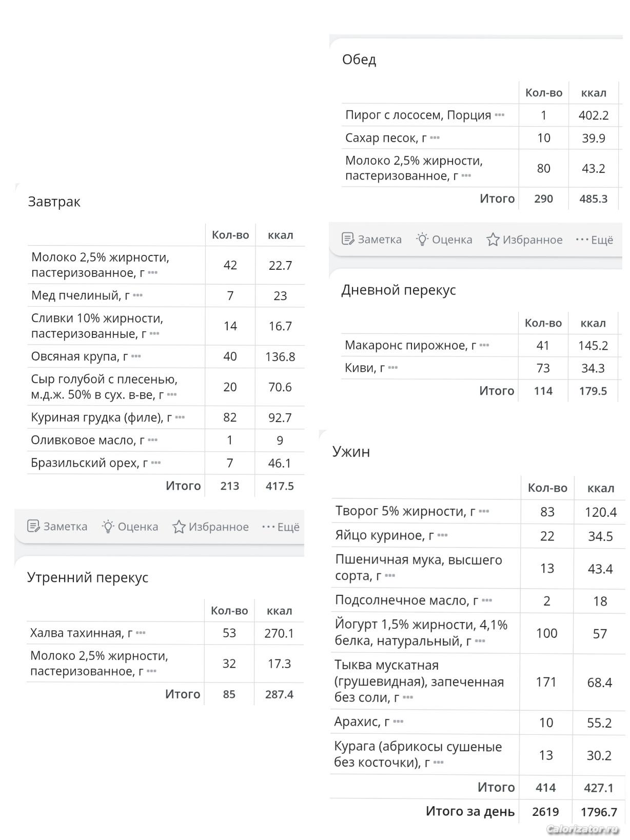Open options dots next to Мед пчелиный
The image size is (630, 840).
[x=137, y=295]
